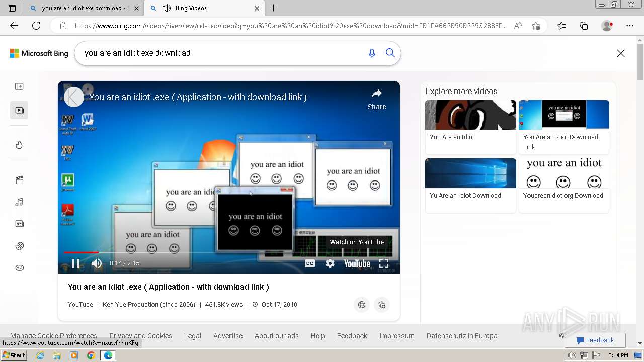Toggle closed captions on the video
Viewport: 644px width, 362px height.
[310, 263]
